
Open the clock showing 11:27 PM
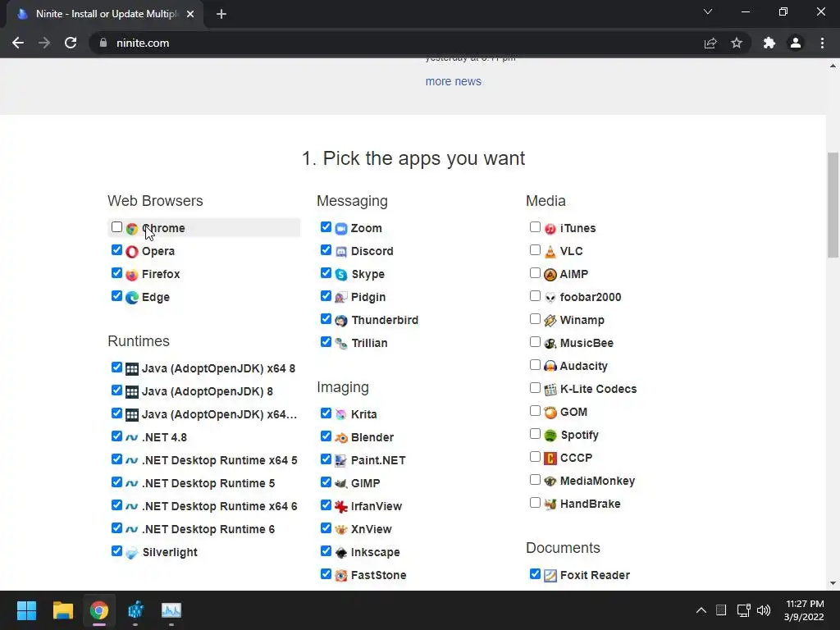coord(804,610)
